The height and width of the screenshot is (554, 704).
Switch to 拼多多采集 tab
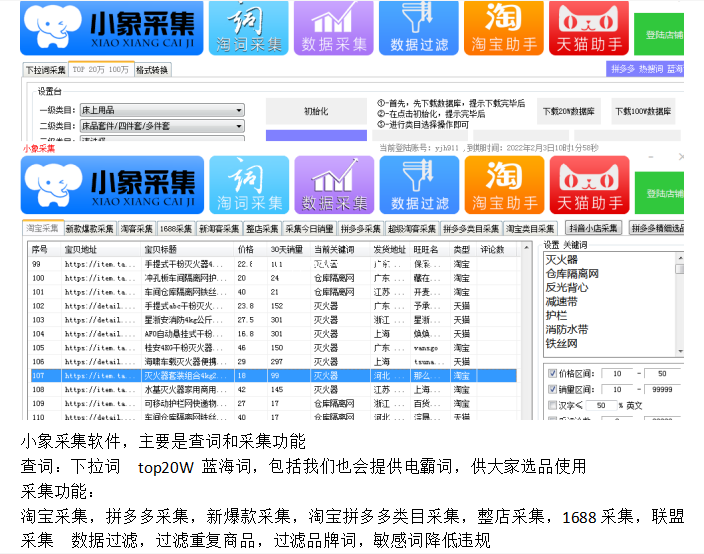(361, 229)
